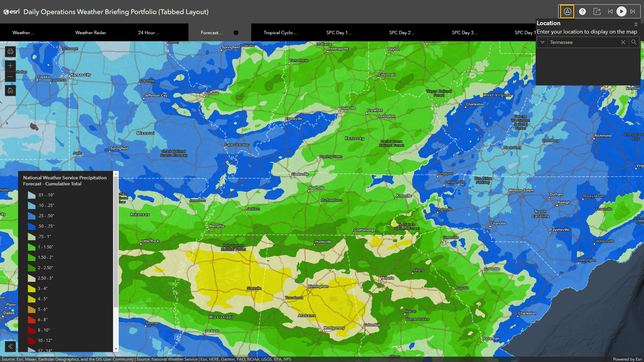644x362 pixels.
Task: Click the collapse sidebar toggle arrow
Action: click(x=10, y=347)
